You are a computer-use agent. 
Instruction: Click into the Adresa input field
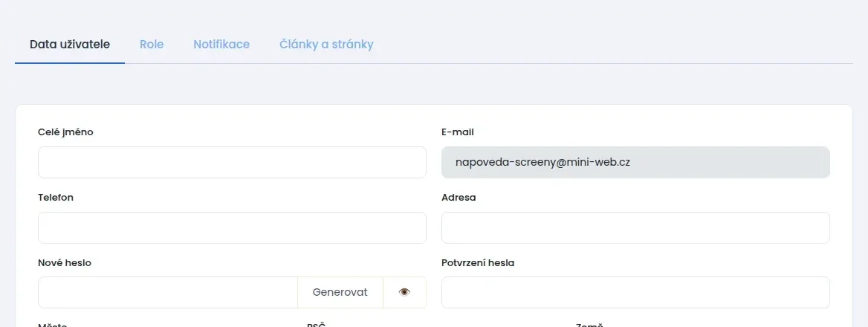pos(635,227)
